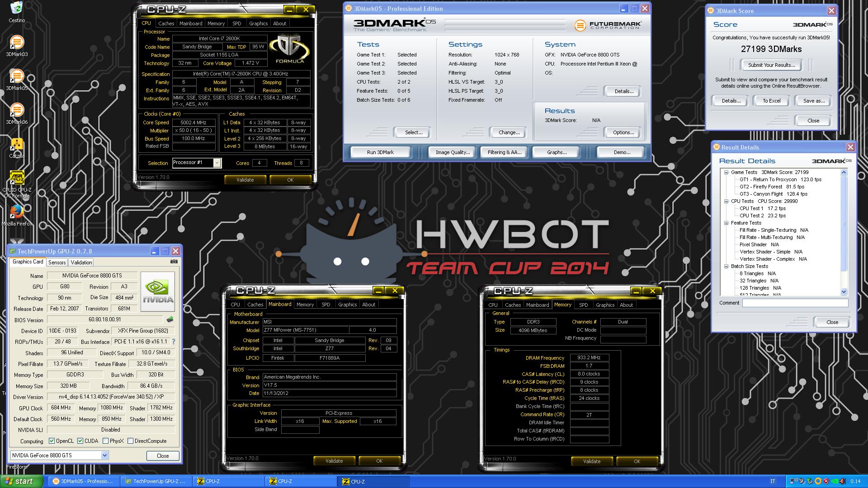Click the NVIDIA logo in GPU-Z
This screenshot has width=868, height=488.
pos(158,292)
